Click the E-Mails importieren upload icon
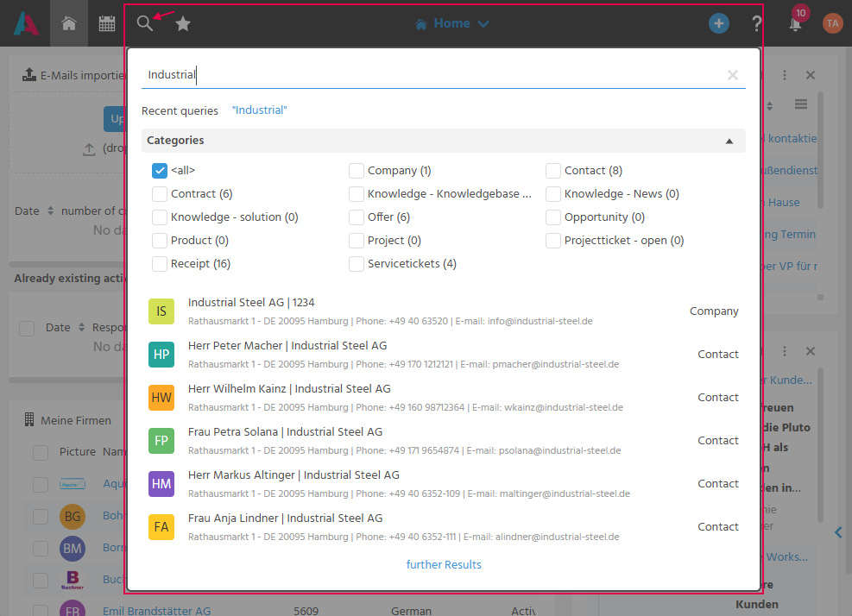Screen dimensions: 852x616 [x=29, y=75]
